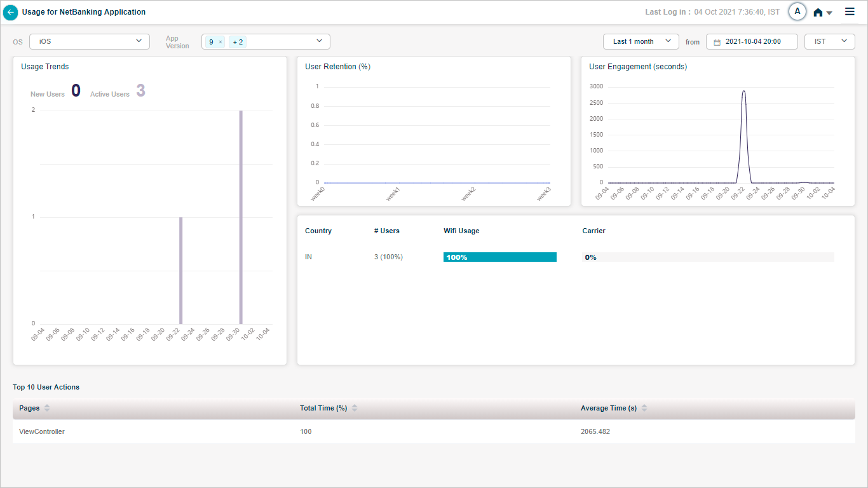
Task: Sort by Pages column arrows
Action: pyautogui.click(x=47, y=408)
